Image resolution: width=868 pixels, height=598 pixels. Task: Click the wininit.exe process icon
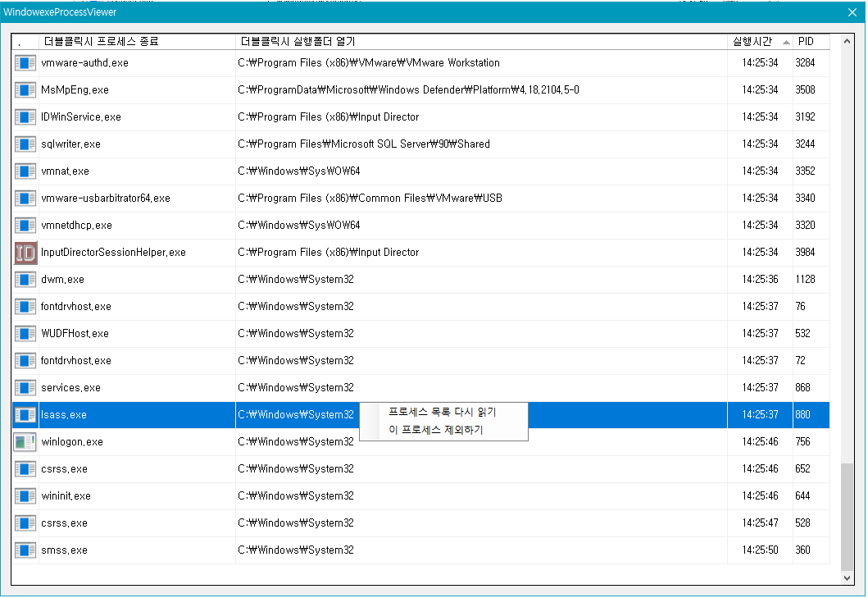25,496
